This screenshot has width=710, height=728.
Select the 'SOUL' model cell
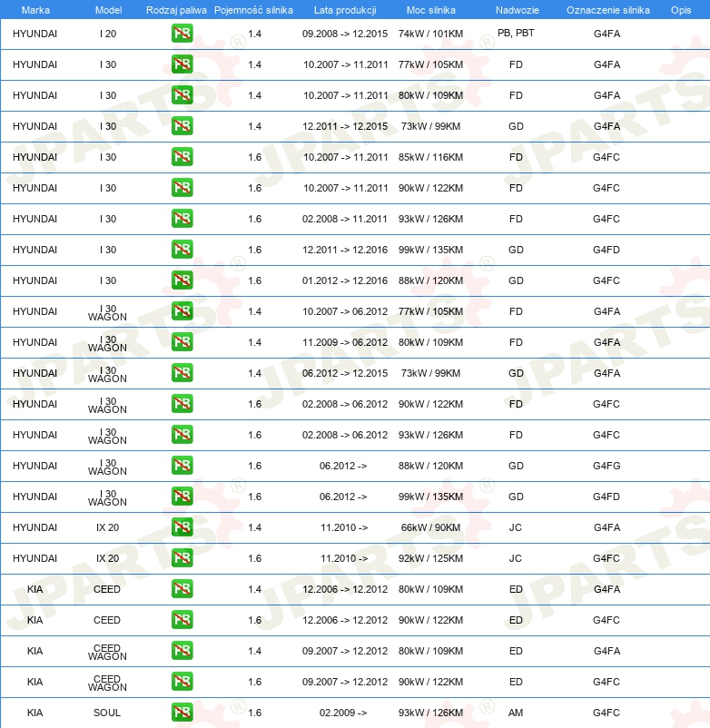107,713
